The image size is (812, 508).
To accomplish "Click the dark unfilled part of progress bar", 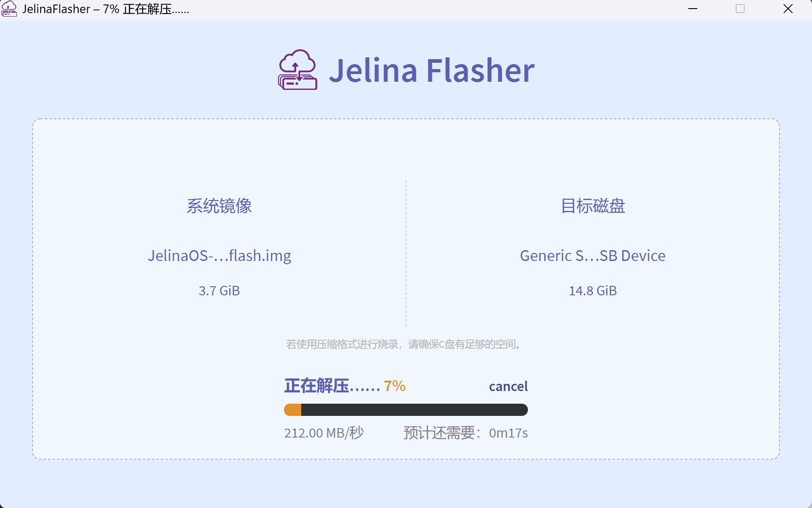I will pyautogui.click(x=414, y=410).
